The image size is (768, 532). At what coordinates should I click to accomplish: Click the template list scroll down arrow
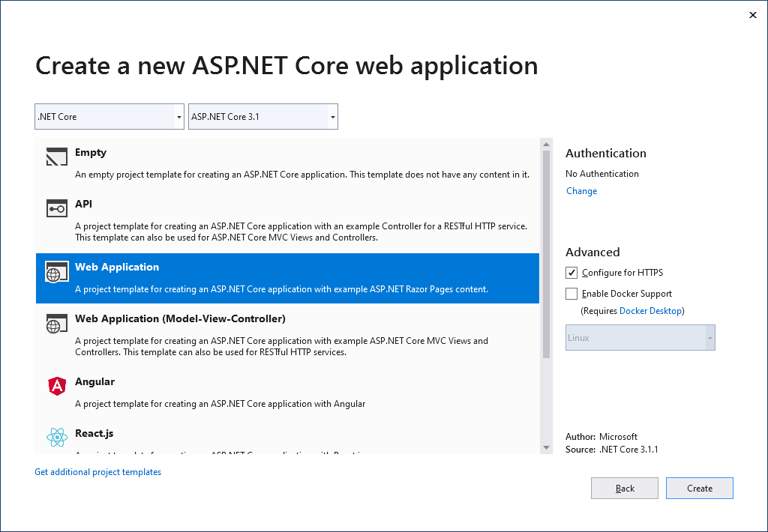[x=546, y=448]
